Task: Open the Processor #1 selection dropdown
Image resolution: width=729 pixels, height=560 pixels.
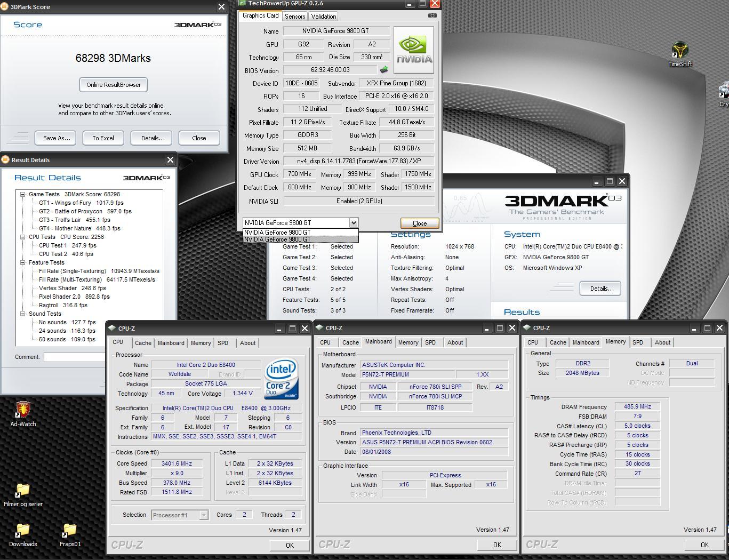Action: pyautogui.click(x=203, y=515)
